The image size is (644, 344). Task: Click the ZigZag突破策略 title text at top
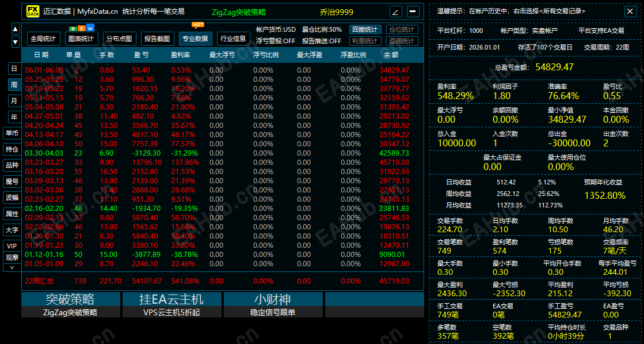pyautogui.click(x=239, y=12)
